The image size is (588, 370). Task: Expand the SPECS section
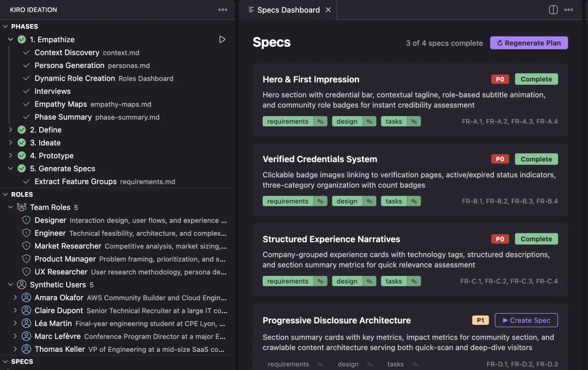click(x=5, y=362)
